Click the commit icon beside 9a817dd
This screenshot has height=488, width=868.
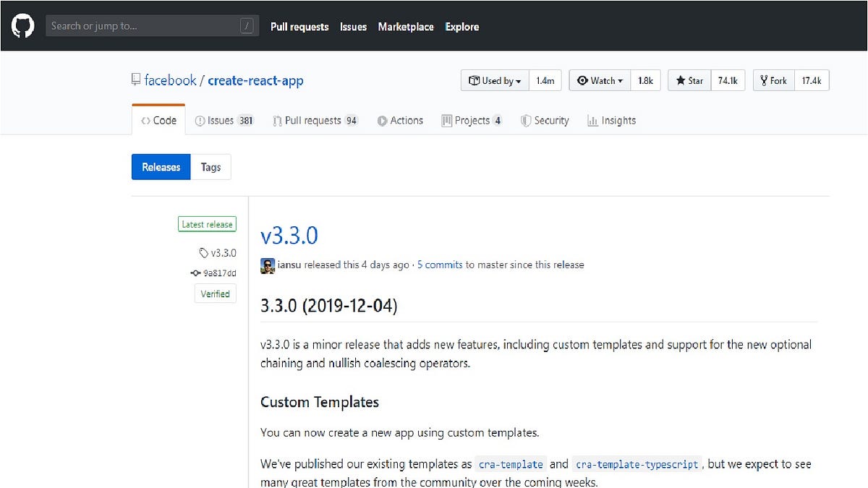(x=195, y=273)
